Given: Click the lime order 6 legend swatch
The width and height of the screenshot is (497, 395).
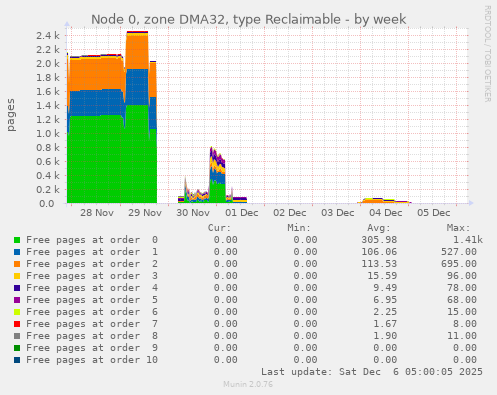Looking at the screenshot, I should point(17,312).
